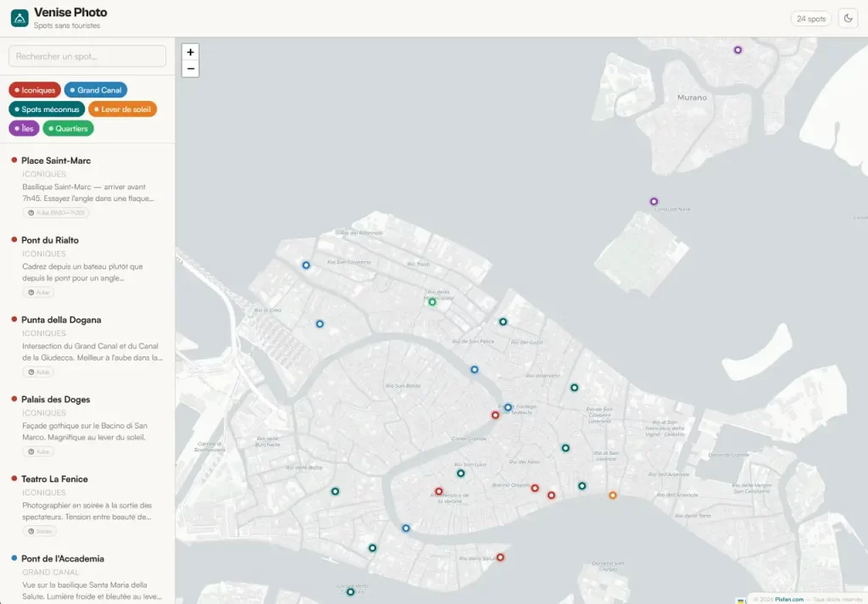Toggle the Îles filter chip
The image size is (868, 604).
point(24,128)
